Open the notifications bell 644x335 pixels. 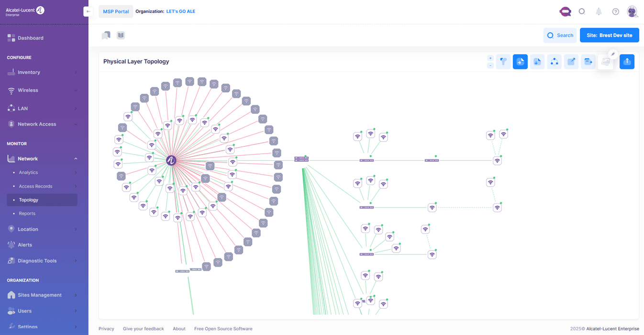click(599, 11)
